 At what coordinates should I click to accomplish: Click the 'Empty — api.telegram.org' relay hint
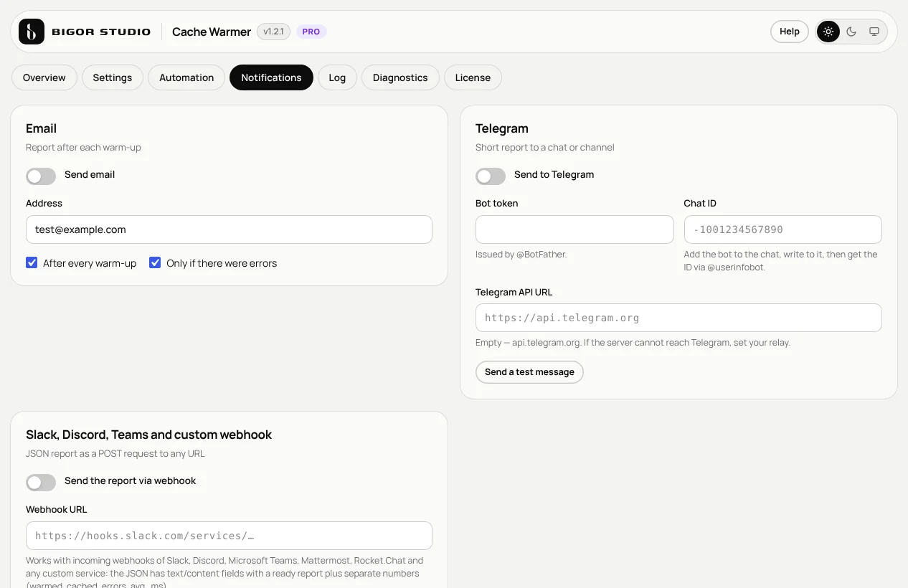coord(633,343)
